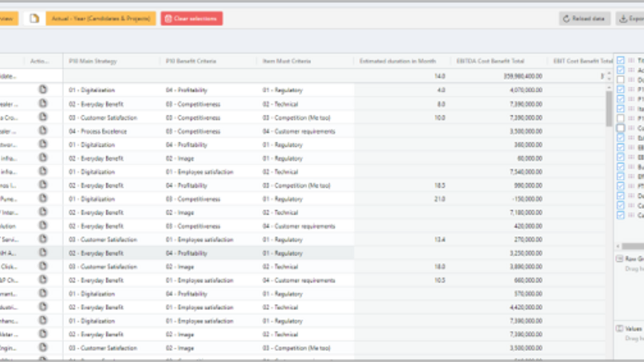The height and width of the screenshot is (362, 644).
Task: Click action icon in 03 - Customer Satisfaction / Competitiveness row
Action: click(43, 117)
